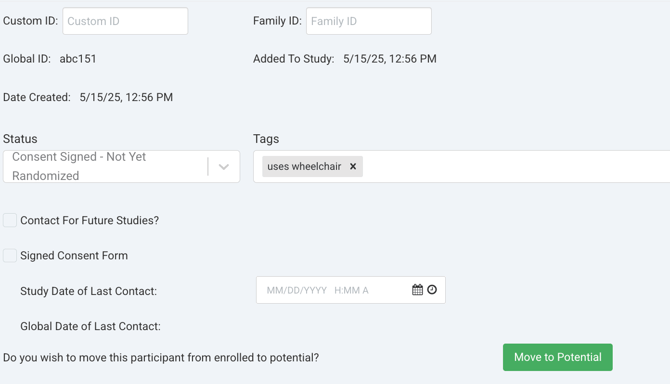Click the Study Date of Last Contact label
The height and width of the screenshot is (384, 670).
point(88,291)
